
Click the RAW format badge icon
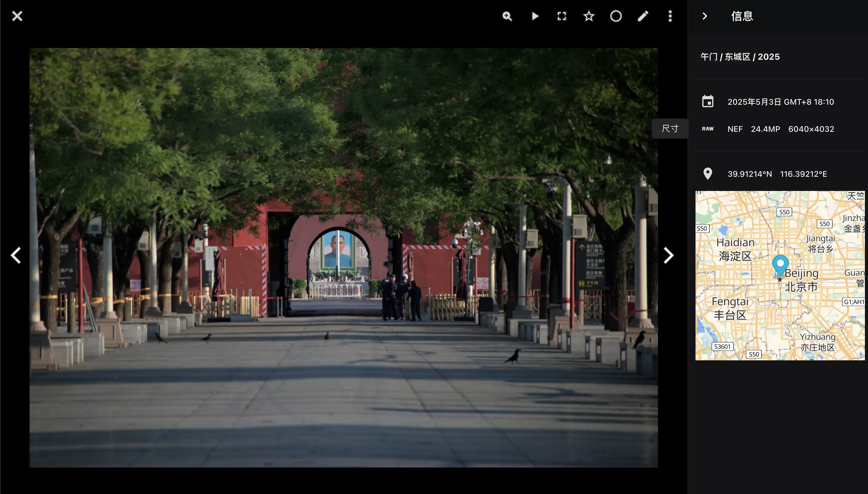(x=708, y=129)
